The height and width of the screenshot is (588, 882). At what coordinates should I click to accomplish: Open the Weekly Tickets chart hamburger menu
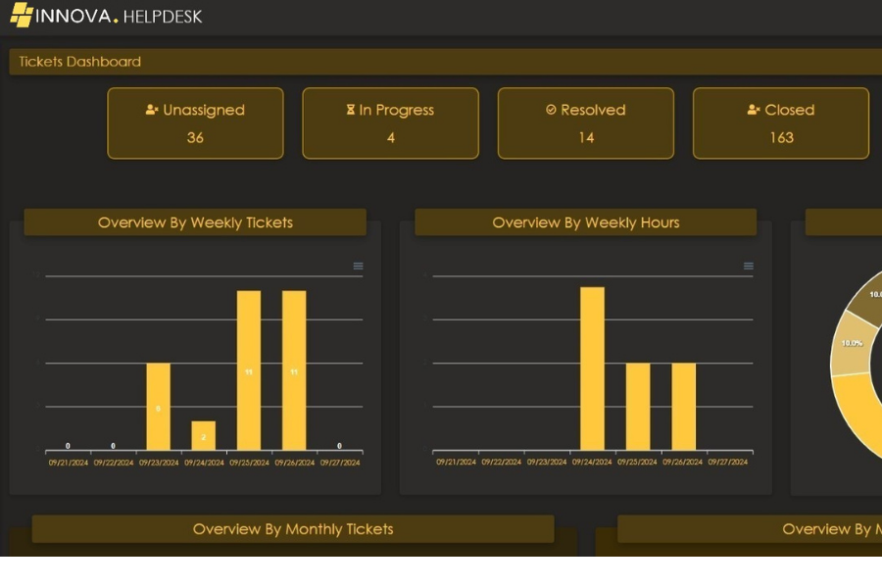point(358,267)
